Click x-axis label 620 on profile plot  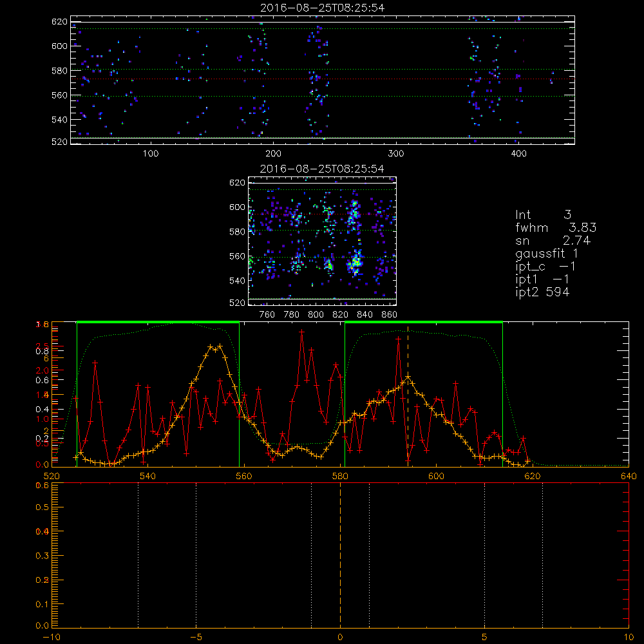click(x=533, y=477)
